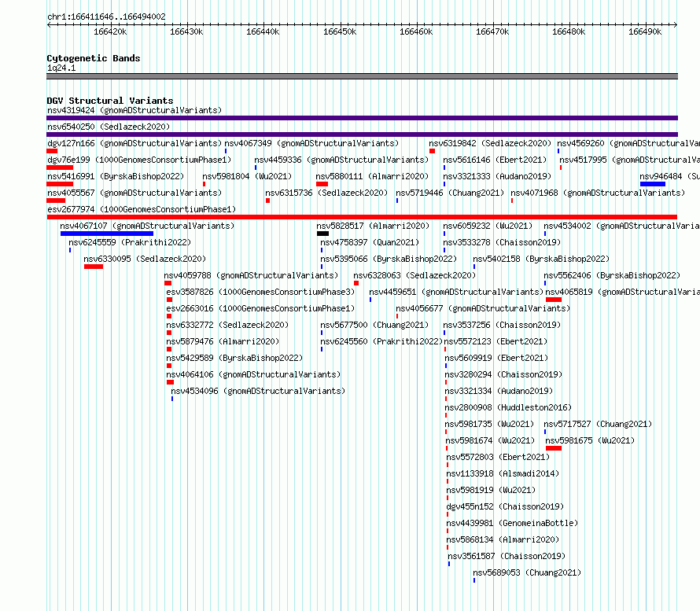Click nsv4569260 variant label

click(x=628, y=143)
